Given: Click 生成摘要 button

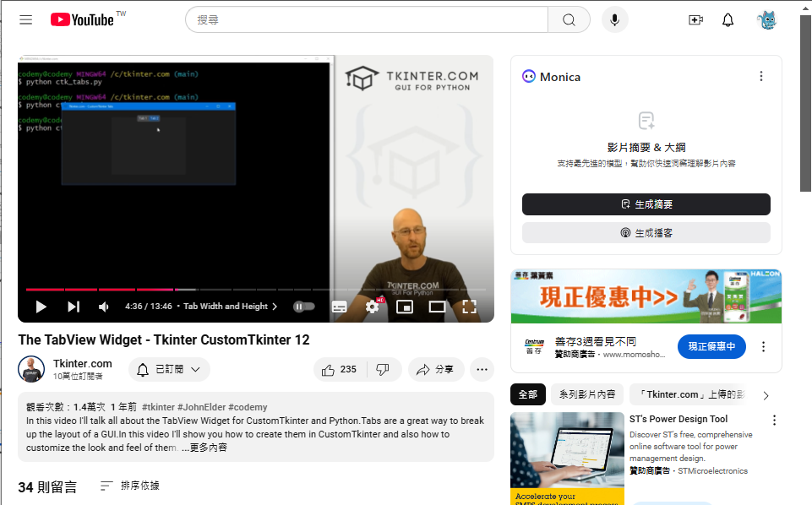Looking at the screenshot, I should click(646, 204).
